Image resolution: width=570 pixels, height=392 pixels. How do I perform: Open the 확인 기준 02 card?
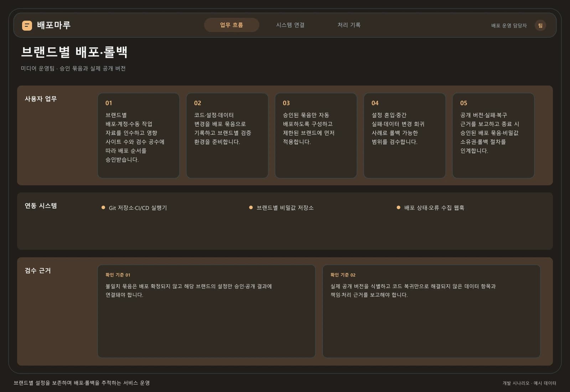(431, 311)
